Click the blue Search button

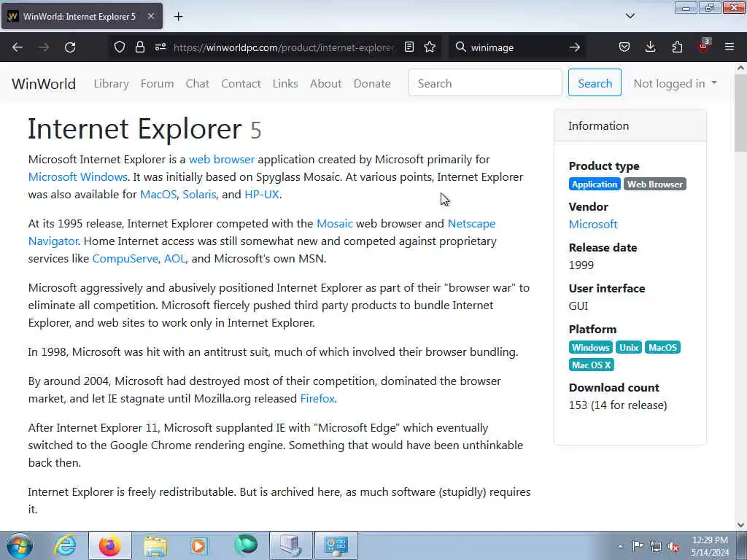click(x=595, y=82)
